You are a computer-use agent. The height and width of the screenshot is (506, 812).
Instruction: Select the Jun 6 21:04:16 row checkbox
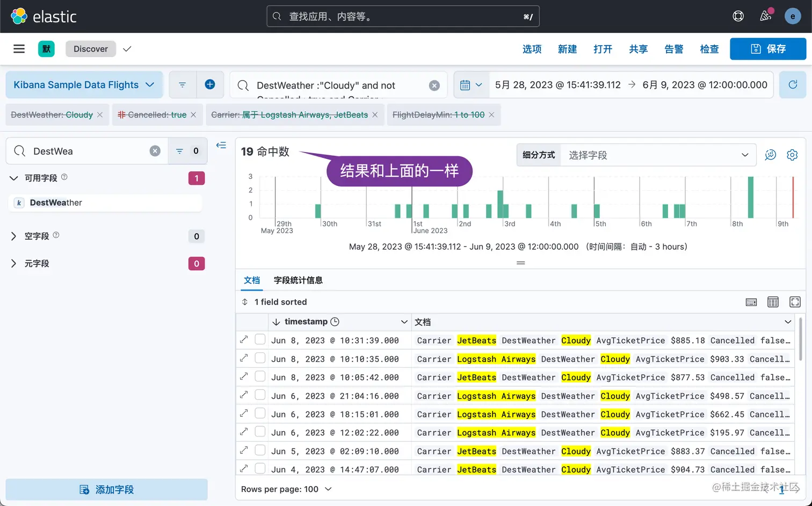[260, 395]
